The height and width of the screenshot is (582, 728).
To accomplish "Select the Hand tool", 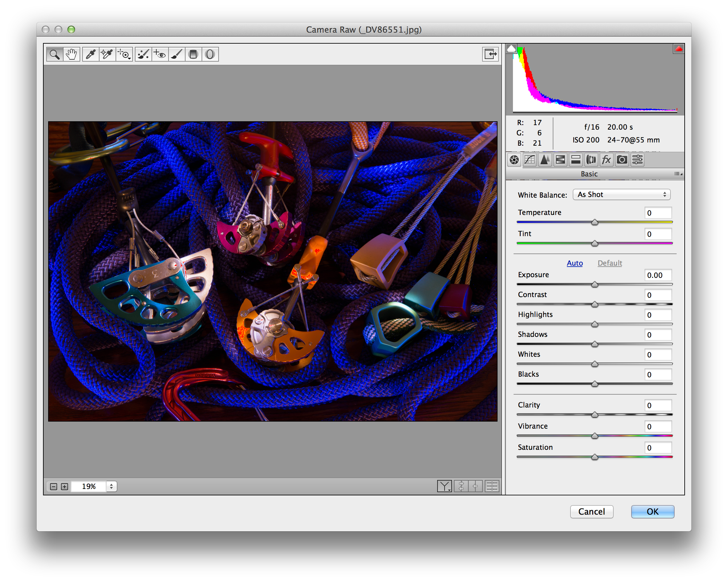I will [x=71, y=54].
